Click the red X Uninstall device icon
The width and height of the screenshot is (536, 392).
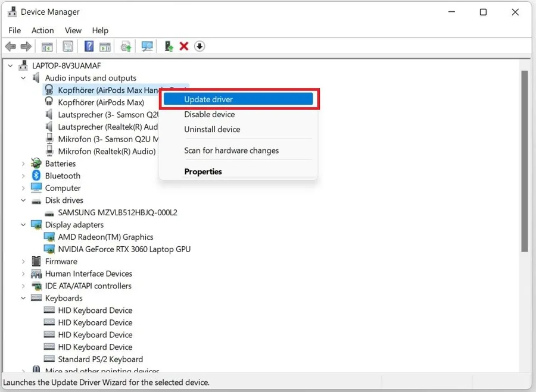[184, 46]
